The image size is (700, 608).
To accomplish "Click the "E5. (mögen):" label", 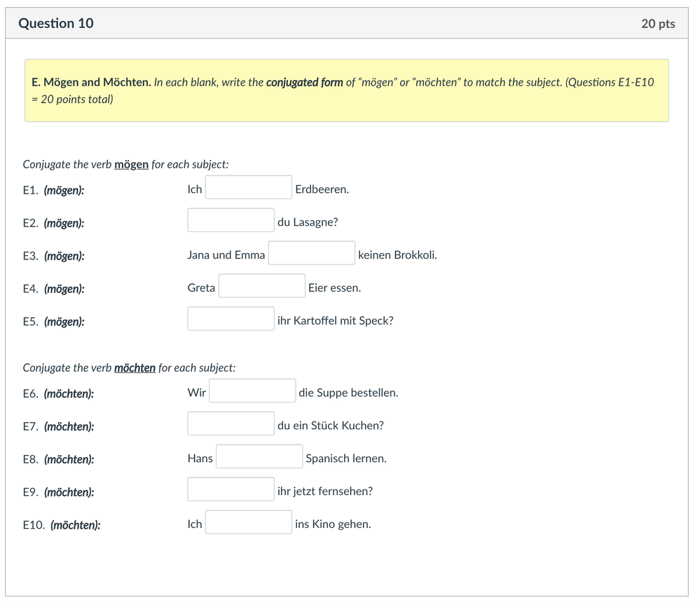I will (54, 321).
